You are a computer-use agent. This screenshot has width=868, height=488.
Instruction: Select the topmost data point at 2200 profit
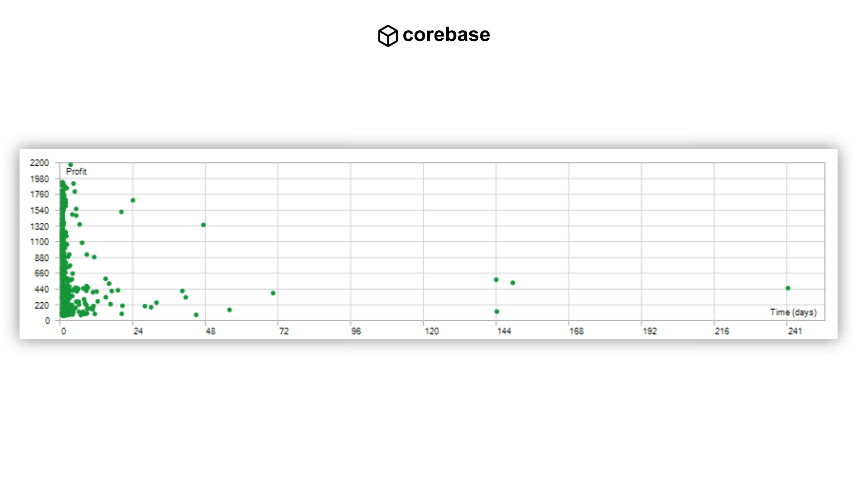pos(71,165)
